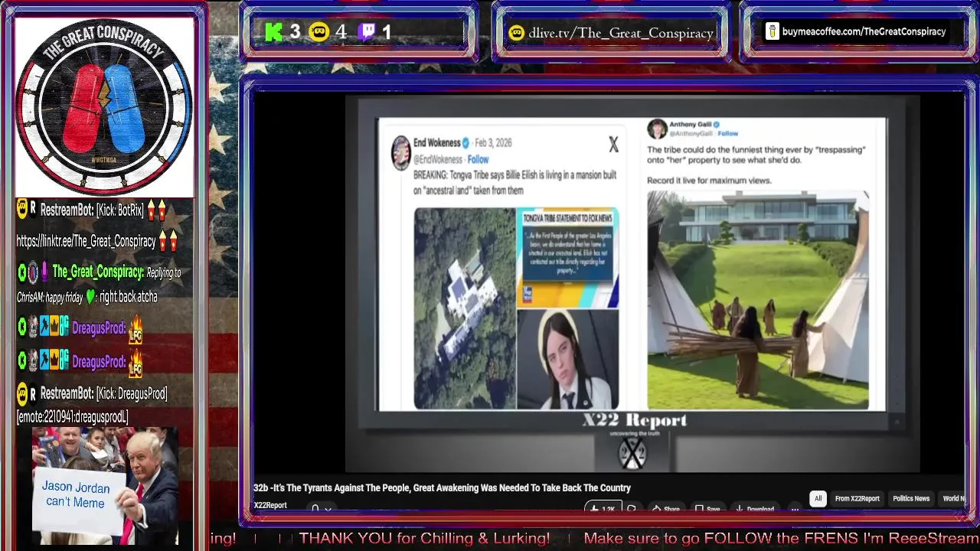Viewport: 980px width, 551px height.
Task: Click Anthony Galli profile avatar
Action: click(657, 129)
